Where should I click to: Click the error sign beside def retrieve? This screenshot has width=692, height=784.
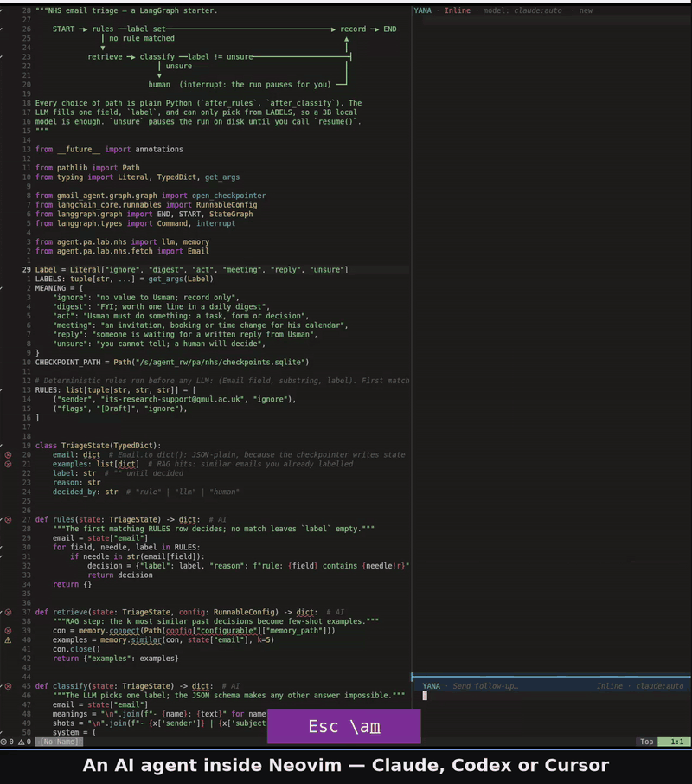point(8,612)
